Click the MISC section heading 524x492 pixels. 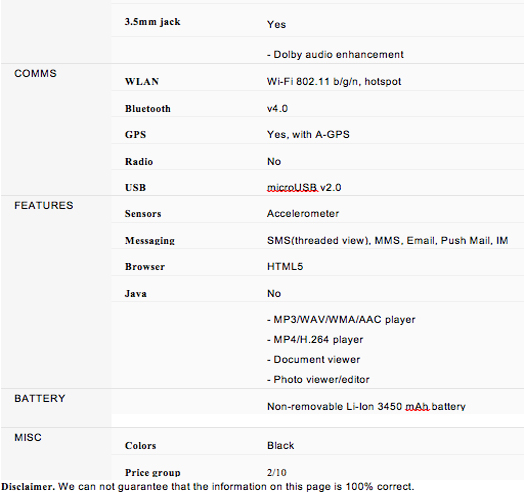28,437
